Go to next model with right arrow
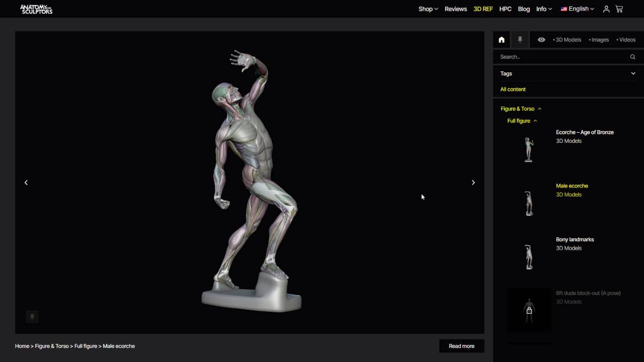The height and width of the screenshot is (362, 644). [473, 183]
